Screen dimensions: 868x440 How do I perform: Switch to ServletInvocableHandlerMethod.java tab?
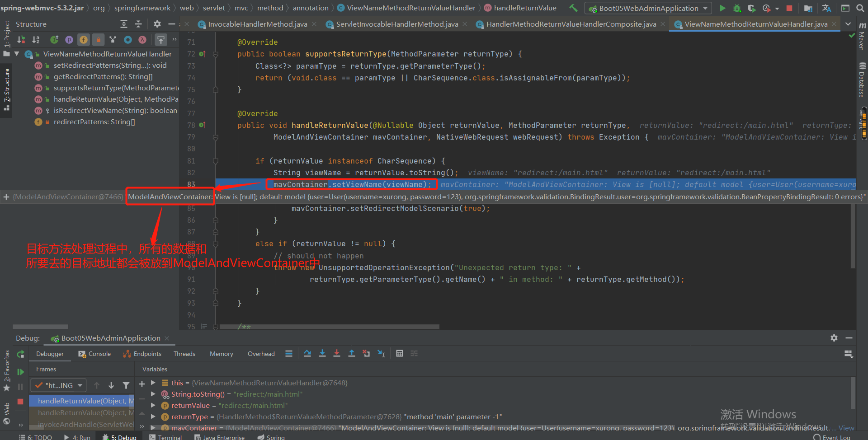point(396,24)
